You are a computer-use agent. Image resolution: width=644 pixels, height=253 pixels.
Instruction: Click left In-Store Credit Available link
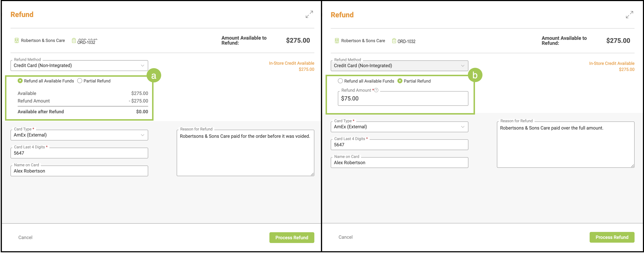coord(291,63)
